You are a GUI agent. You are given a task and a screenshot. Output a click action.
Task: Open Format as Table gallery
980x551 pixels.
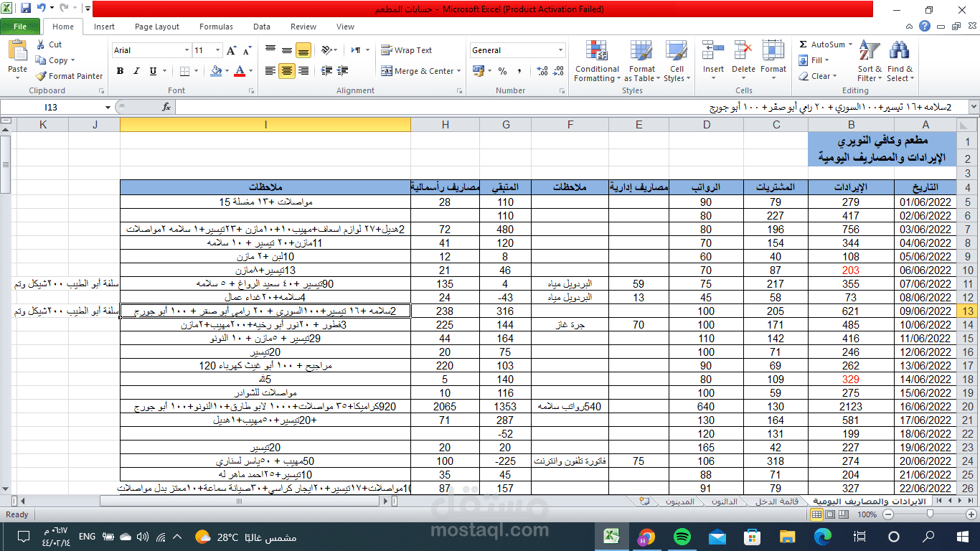642,62
